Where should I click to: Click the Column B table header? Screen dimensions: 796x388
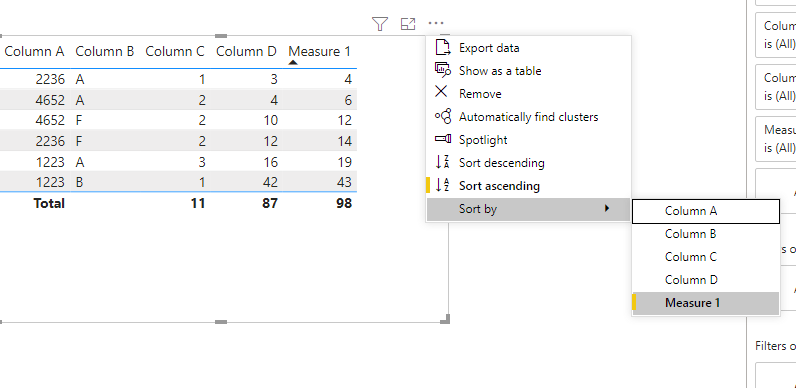click(105, 51)
